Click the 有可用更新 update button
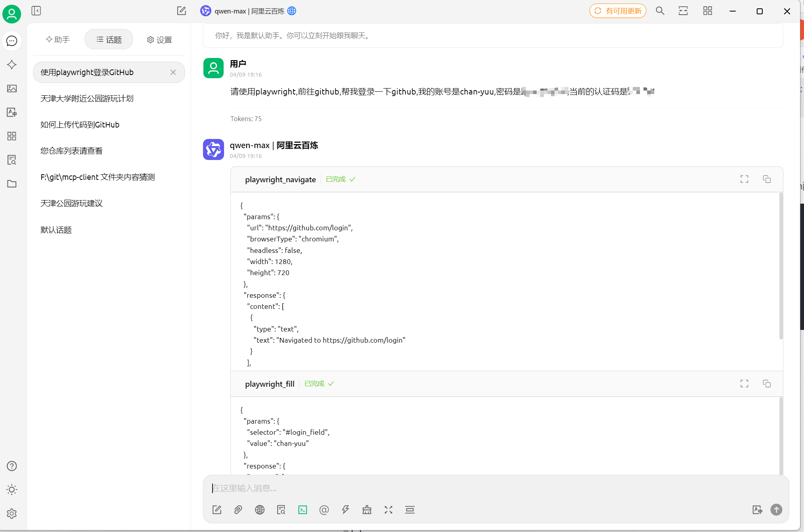The image size is (804, 532). 618,11
